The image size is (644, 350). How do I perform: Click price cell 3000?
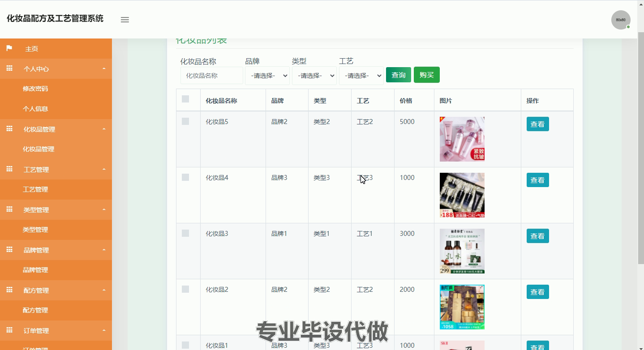(x=407, y=234)
